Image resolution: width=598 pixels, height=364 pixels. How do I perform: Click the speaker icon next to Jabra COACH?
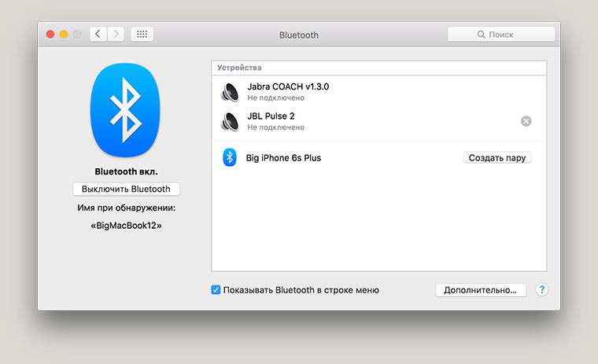pyautogui.click(x=230, y=92)
